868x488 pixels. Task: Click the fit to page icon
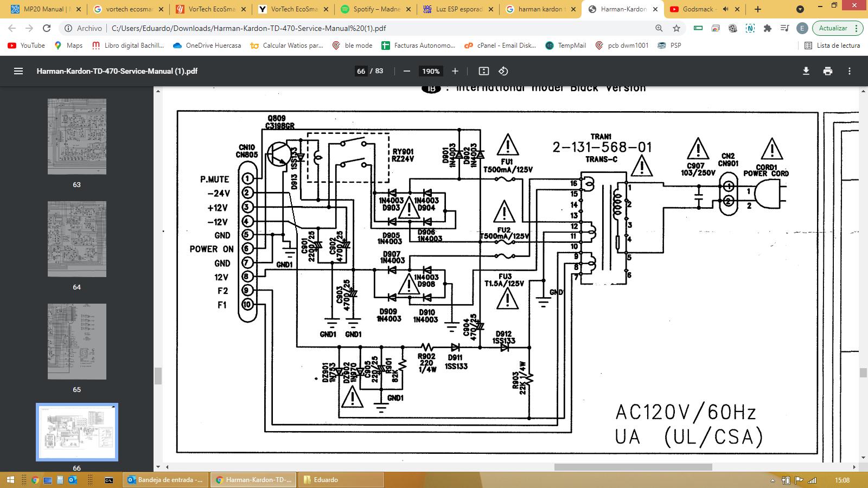484,71
